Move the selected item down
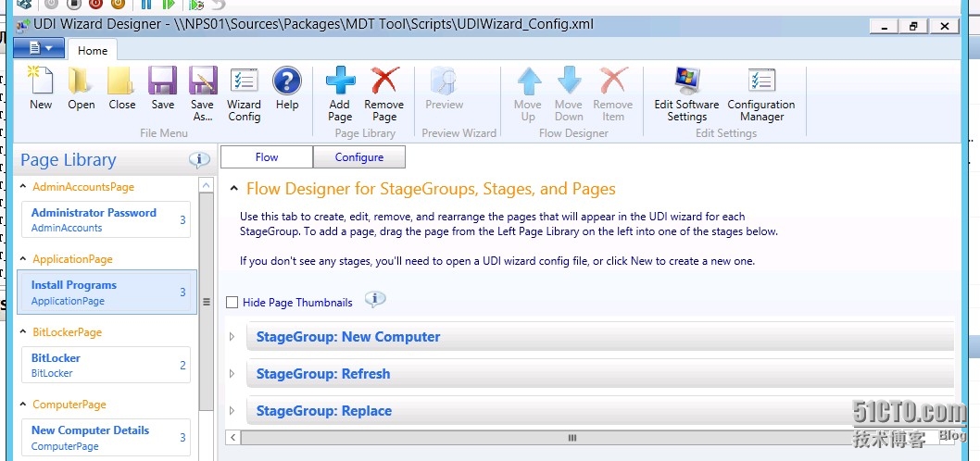This screenshot has height=461, width=980. [x=569, y=93]
